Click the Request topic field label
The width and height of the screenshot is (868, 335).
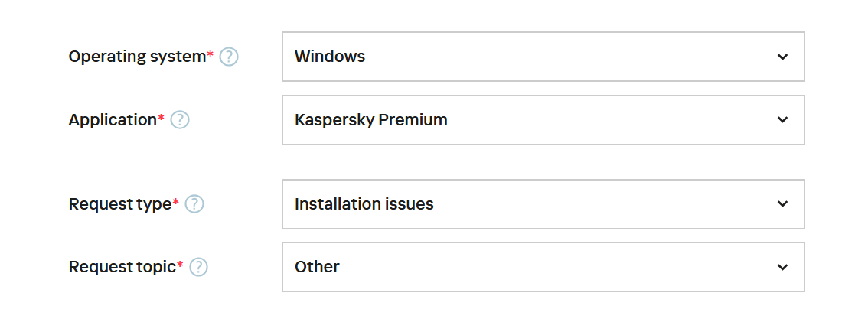pos(122,267)
